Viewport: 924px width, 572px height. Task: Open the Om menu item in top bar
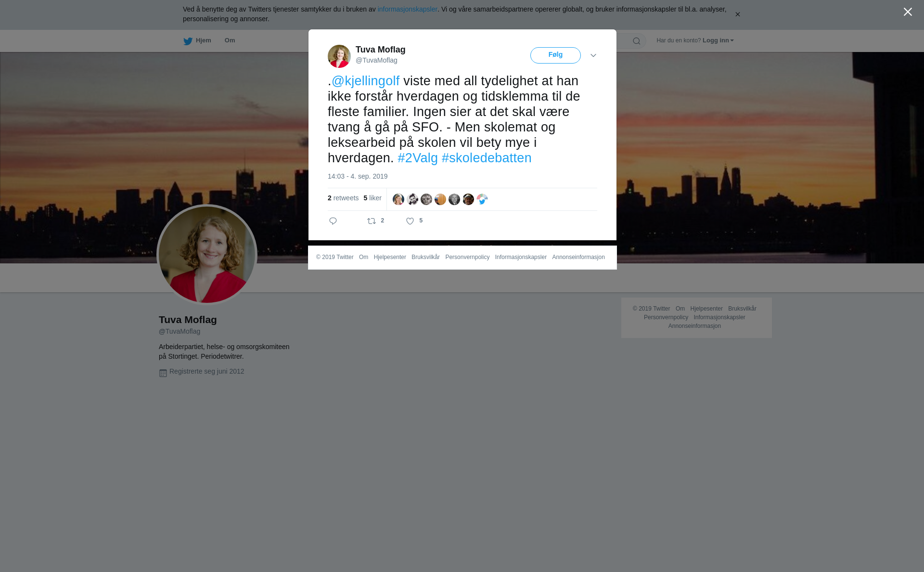point(230,40)
